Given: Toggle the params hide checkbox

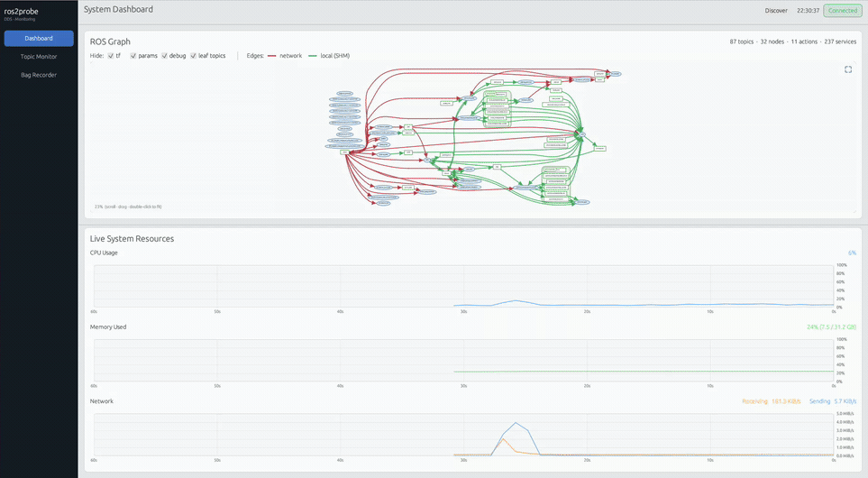Looking at the screenshot, I should (x=132, y=56).
